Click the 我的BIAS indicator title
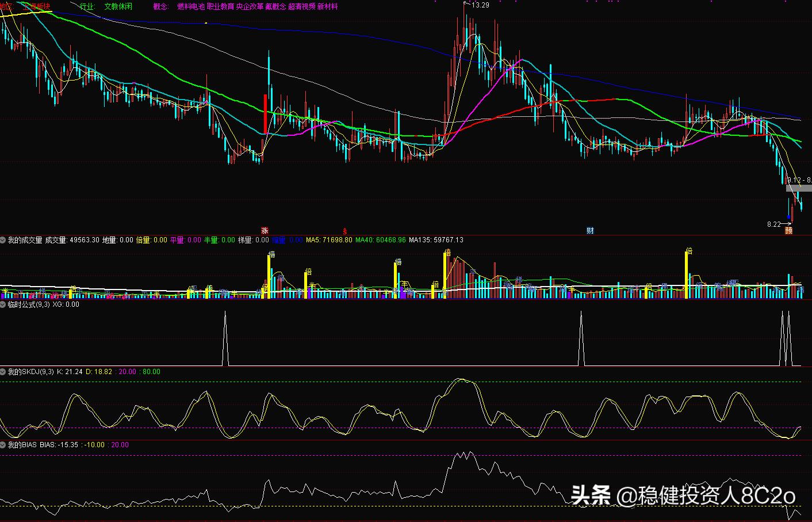This screenshot has height=522, width=812. click(x=22, y=445)
